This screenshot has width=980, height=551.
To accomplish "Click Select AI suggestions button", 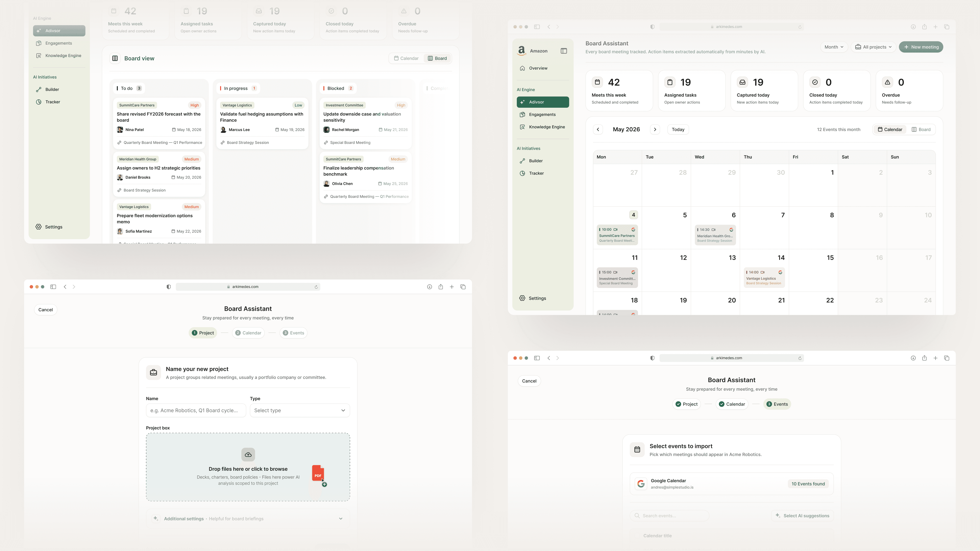I will point(803,516).
